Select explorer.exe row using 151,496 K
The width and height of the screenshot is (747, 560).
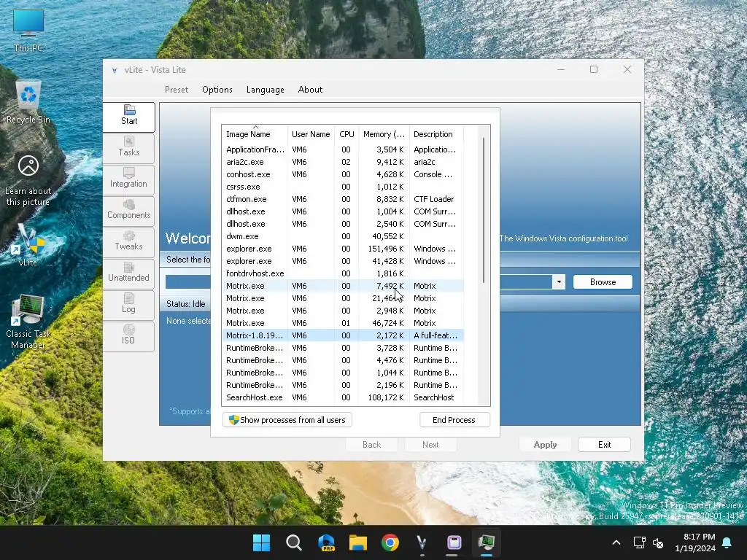[x=343, y=249]
